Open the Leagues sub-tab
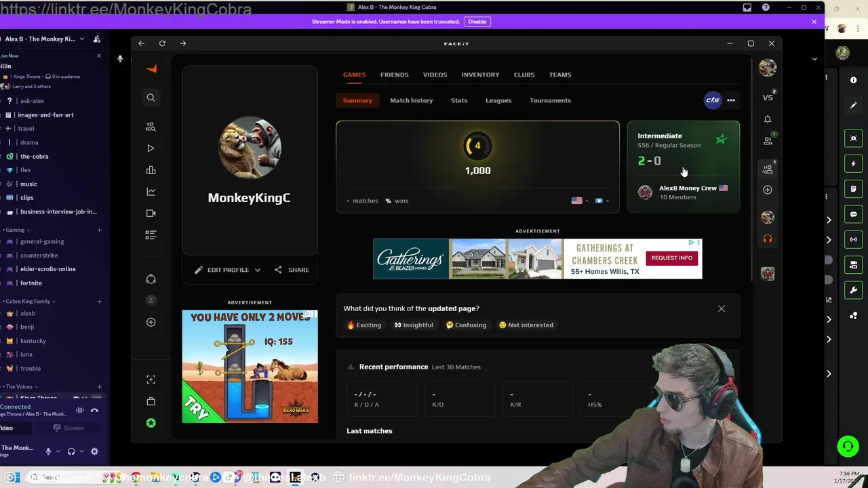 tap(498, 100)
